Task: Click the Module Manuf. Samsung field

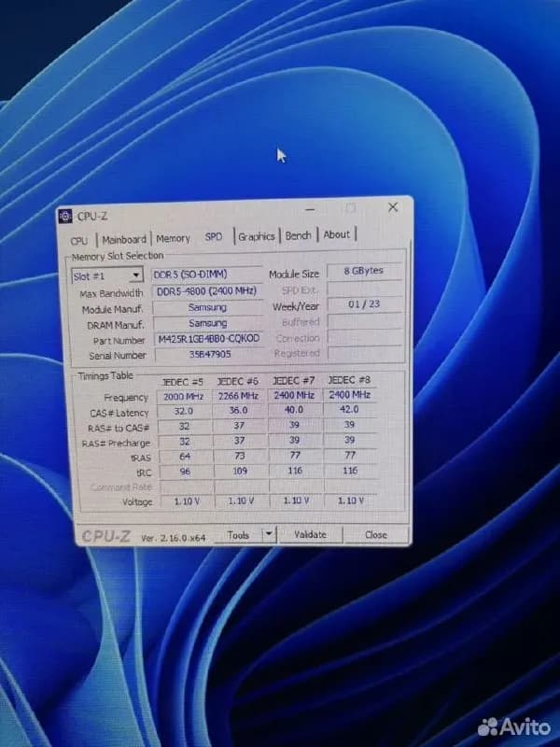Action: point(207,307)
